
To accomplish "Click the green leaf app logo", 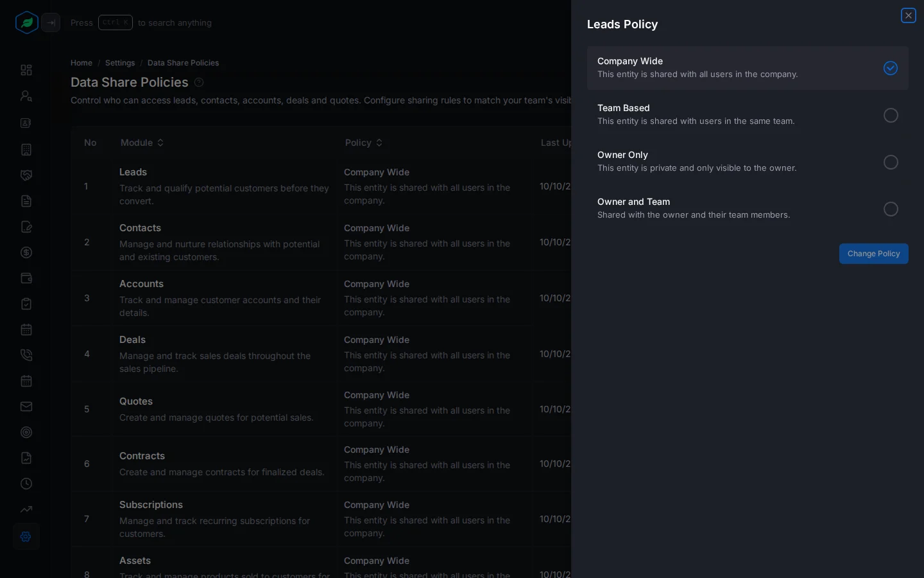I will click(x=26, y=22).
